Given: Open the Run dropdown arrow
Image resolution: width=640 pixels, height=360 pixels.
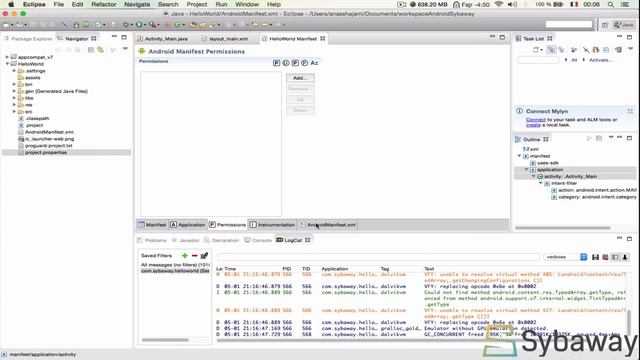Looking at the screenshot, I should pos(144,25).
